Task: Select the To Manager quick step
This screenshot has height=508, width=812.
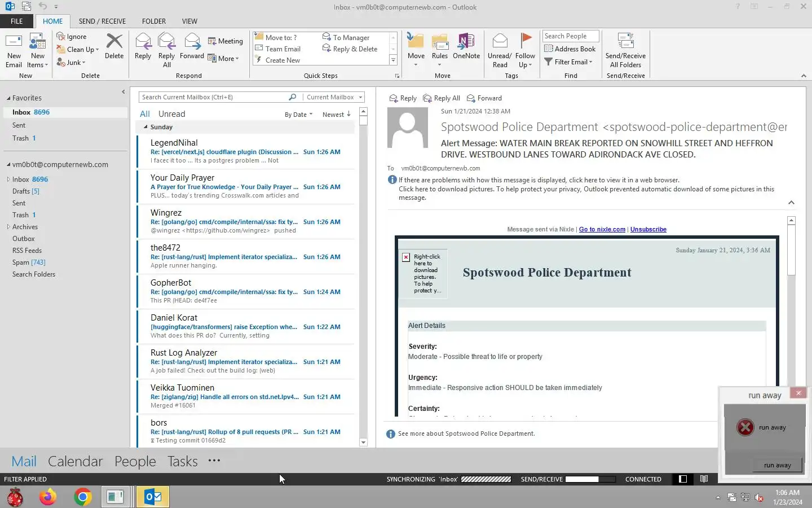Action: click(346, 37)
